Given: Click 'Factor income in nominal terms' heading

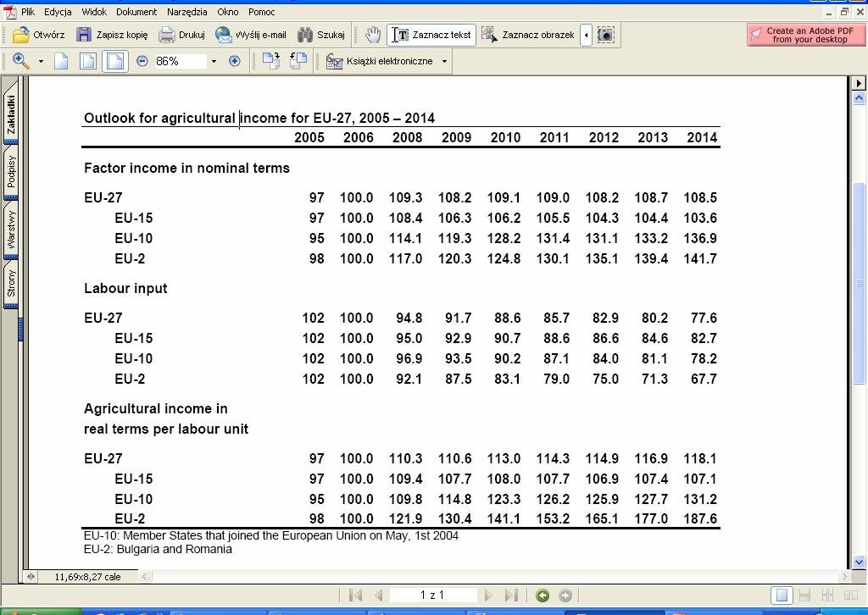Looking at the screenshot, I should click(186, 168).
